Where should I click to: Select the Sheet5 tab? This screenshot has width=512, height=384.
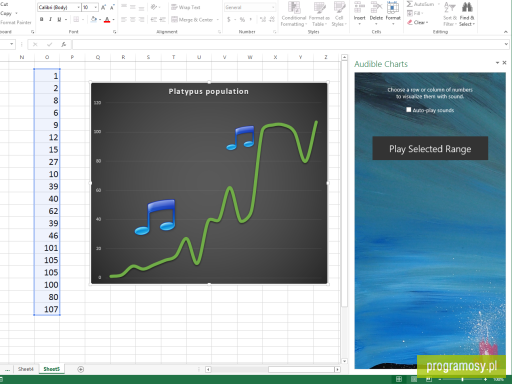click(51, 369)
